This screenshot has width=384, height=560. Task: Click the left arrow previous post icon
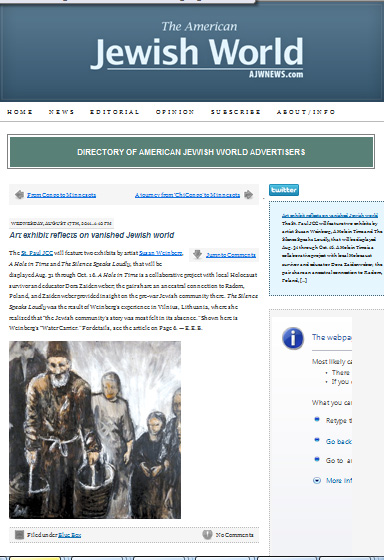click(19, 195)
